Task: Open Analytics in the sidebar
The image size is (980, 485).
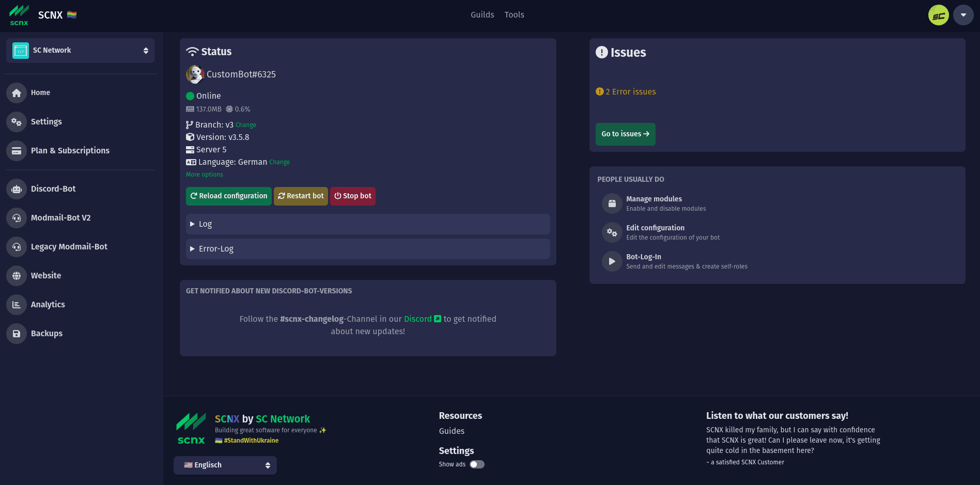Action: 48,304
